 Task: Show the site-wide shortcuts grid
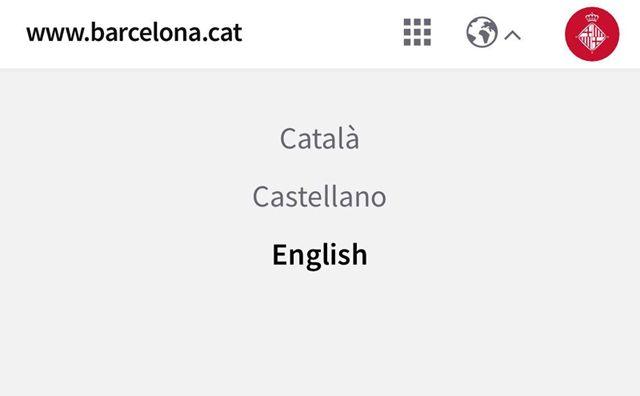pyautogui.click(x=417, y=32)
